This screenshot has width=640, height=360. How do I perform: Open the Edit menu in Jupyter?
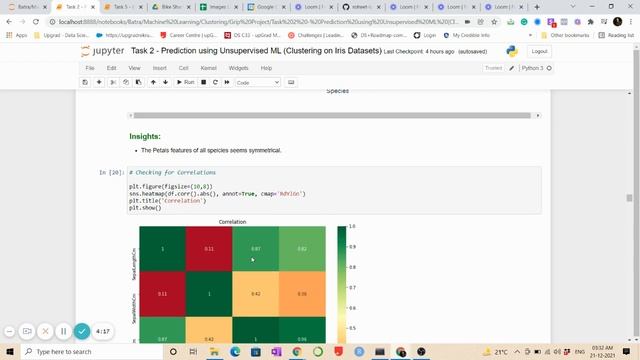[x=111, y=68]
